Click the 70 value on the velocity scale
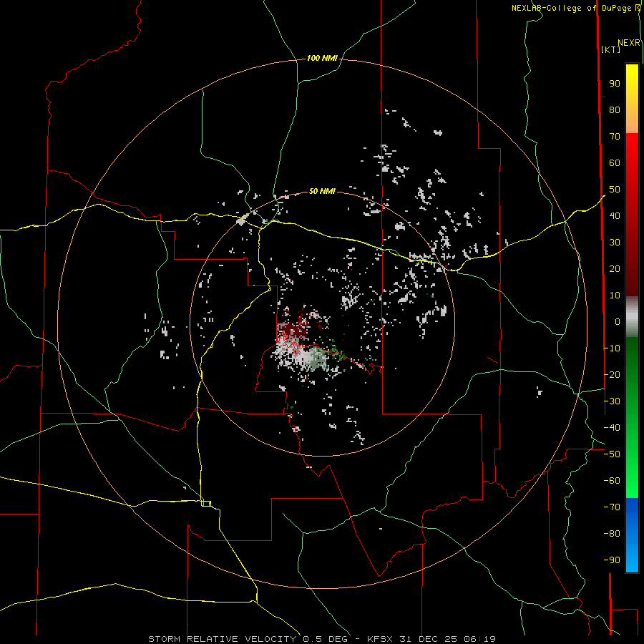Viewport: 644px width, 644px height. (x=615, y=137)
